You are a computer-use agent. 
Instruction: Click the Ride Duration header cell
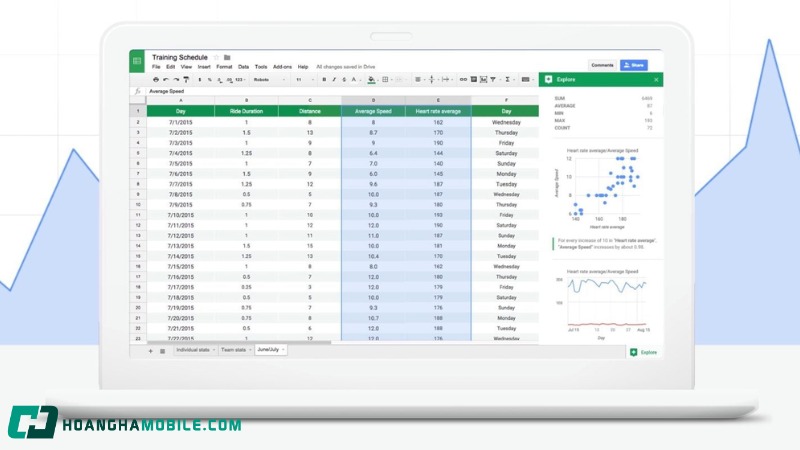click(246, 111)
